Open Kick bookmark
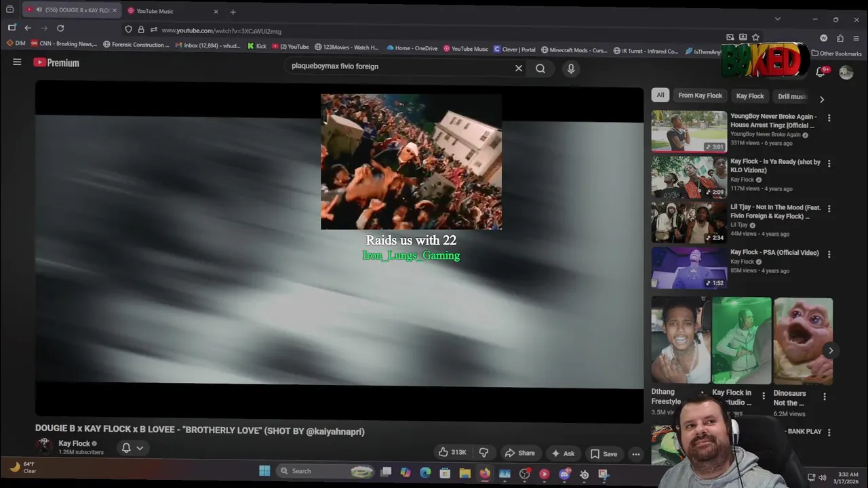 point(257,47)
